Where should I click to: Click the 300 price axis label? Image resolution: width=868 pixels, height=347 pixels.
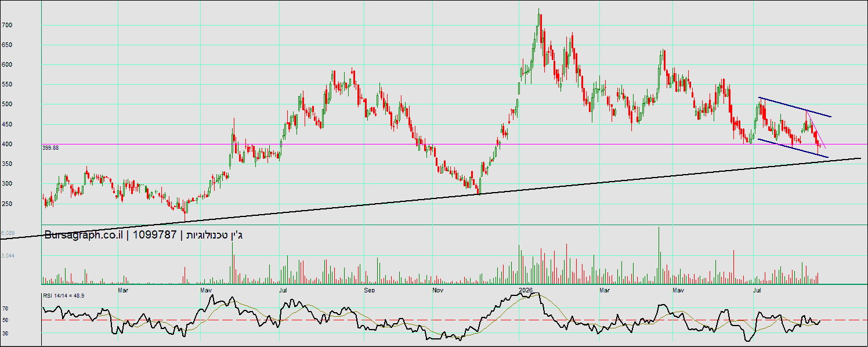tap(7, 184)
